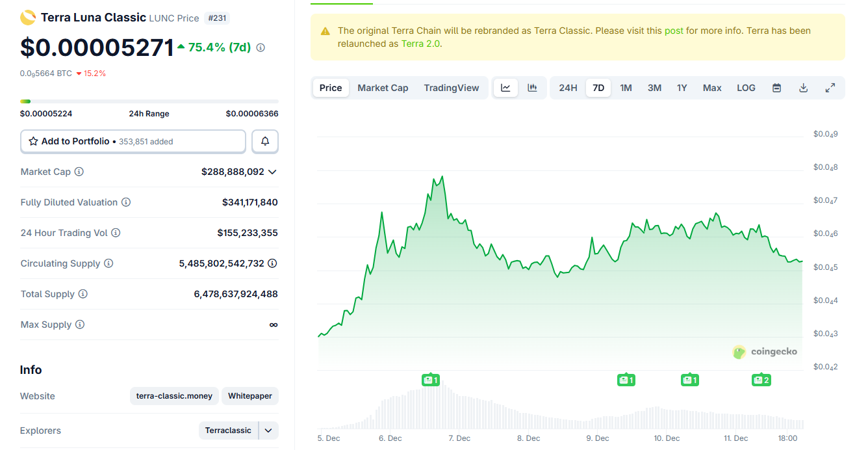Expand chart to fullscreen
The image size is (868, 450).
830,88
